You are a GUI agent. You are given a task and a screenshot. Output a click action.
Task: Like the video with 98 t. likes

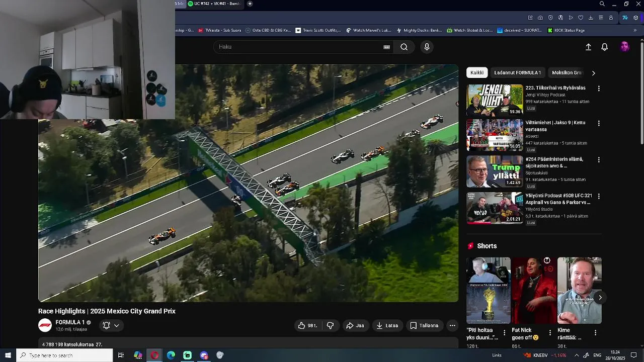307,326
